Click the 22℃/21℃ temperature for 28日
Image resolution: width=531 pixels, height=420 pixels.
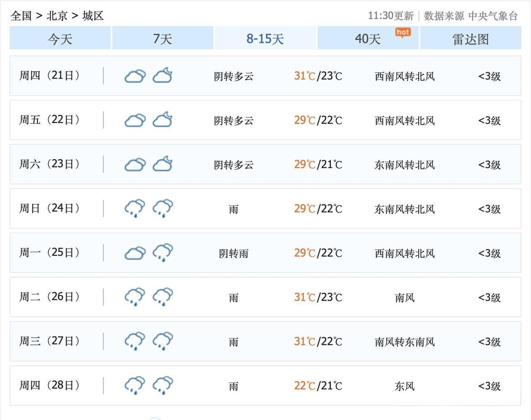coord(318,386)
